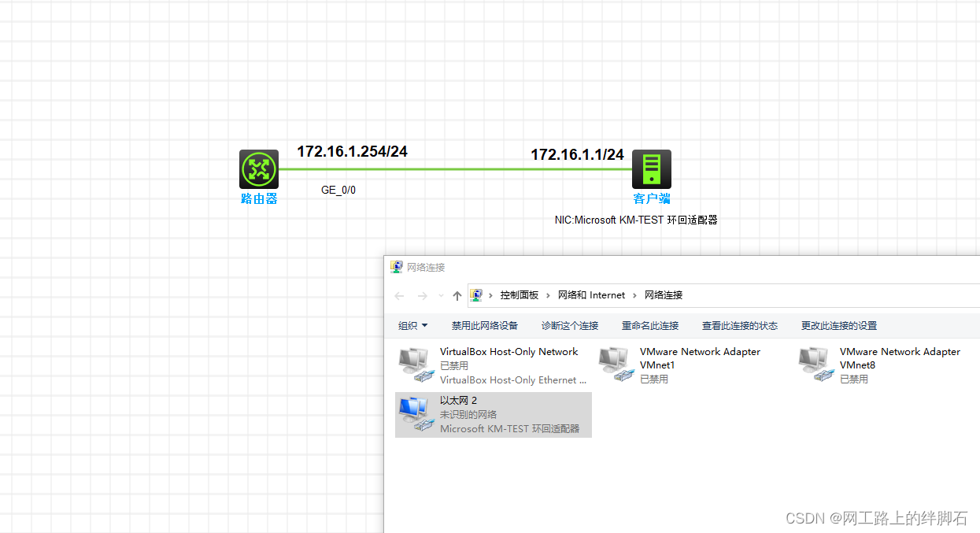This screenshot has width=980, height=533.
Task: Open the 组织 dropdown menu
Action: pyautogui.click(x=412, y=324)
